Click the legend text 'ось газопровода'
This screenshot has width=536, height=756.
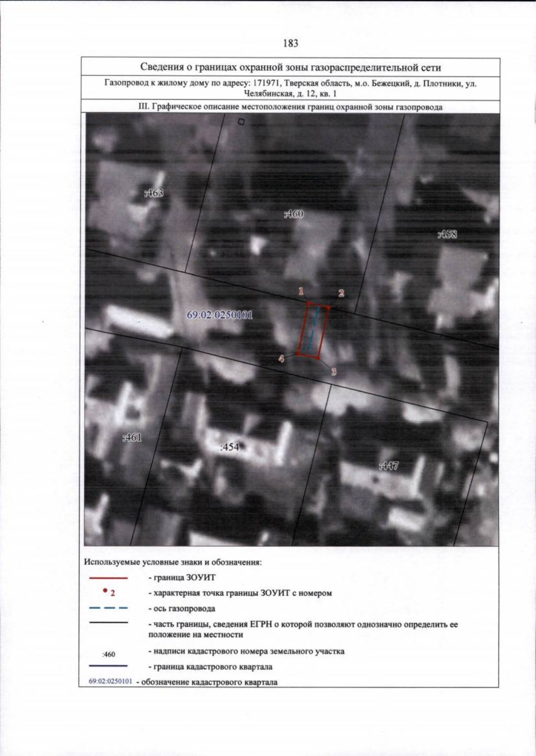181,609
